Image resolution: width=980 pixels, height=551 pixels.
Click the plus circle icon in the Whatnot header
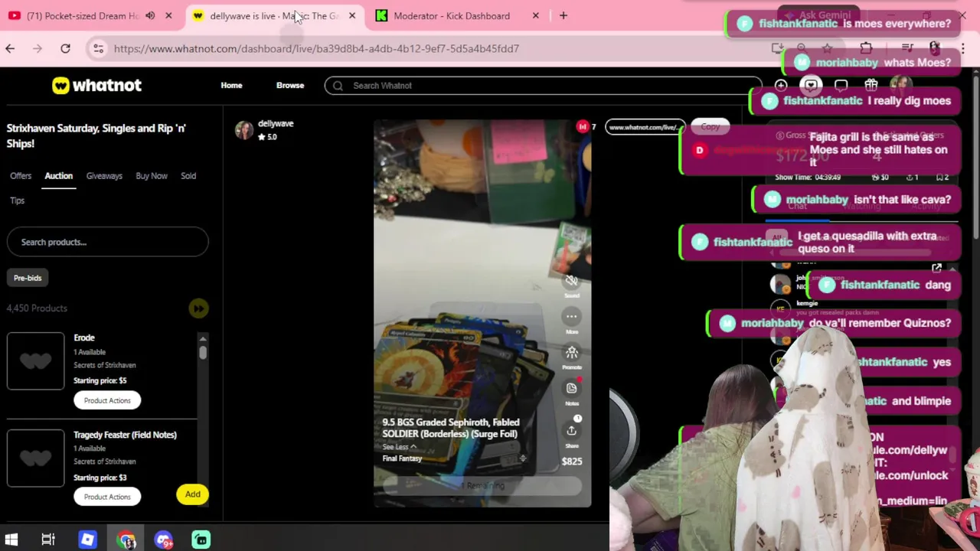781,86
